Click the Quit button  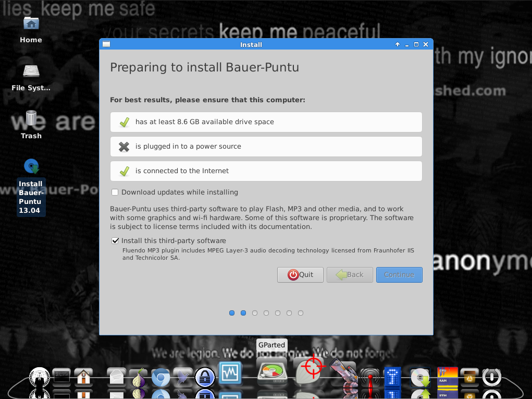pyautogui.click(x=300, y=275)
